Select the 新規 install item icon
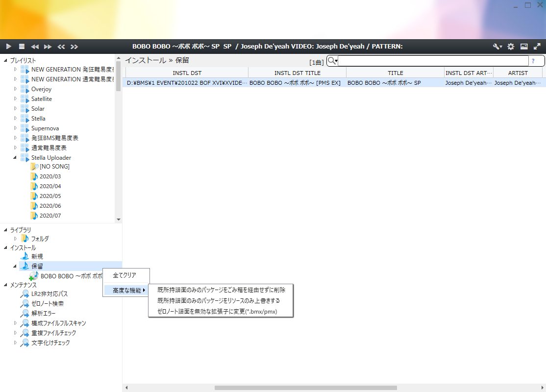The width and height of the screenshot is (546, 392). (25, 256)
